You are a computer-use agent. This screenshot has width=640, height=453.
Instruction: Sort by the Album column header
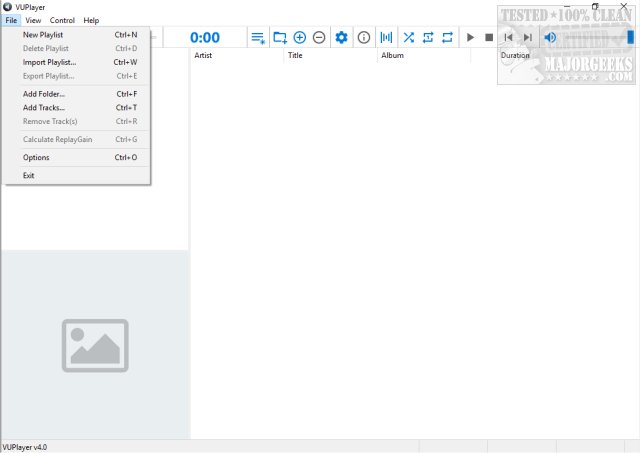pos(424,56)
